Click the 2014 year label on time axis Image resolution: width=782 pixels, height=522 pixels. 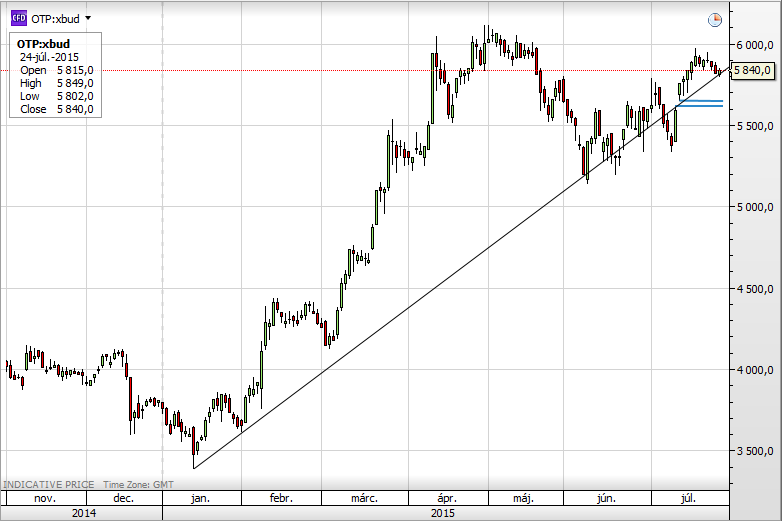[84, 513]
